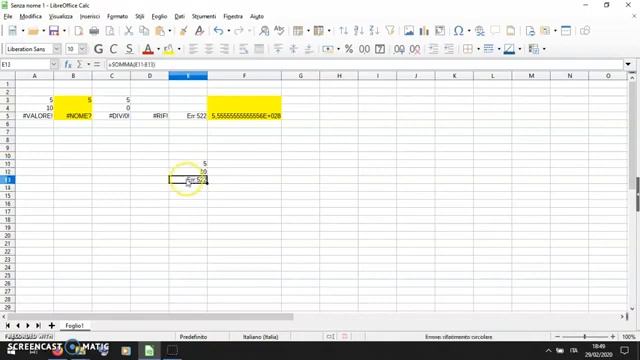
Task: Add a new sheet with plus button
Action: (x=52, y=326)
